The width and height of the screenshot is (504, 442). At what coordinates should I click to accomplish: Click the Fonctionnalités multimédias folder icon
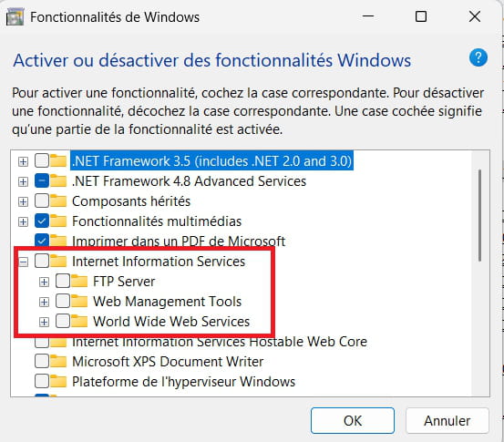[58, 221]
